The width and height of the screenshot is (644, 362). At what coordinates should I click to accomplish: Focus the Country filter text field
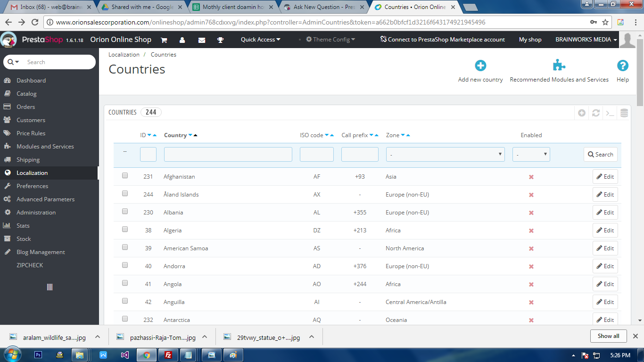click(228, 154)
